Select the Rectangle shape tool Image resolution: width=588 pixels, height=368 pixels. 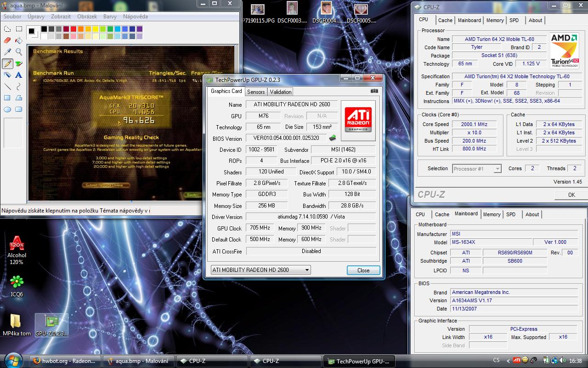7,98
